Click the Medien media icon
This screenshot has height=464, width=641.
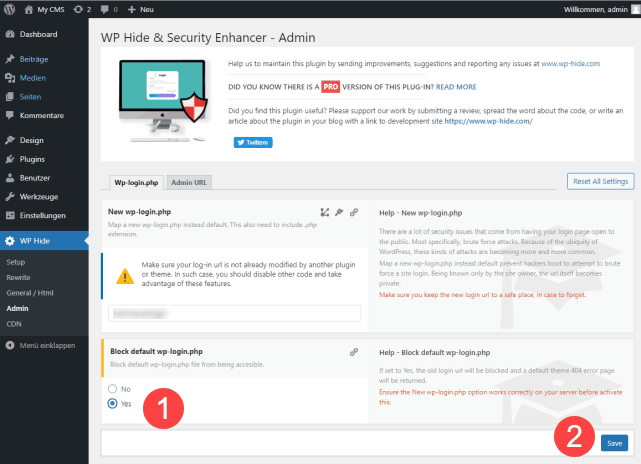10,78
